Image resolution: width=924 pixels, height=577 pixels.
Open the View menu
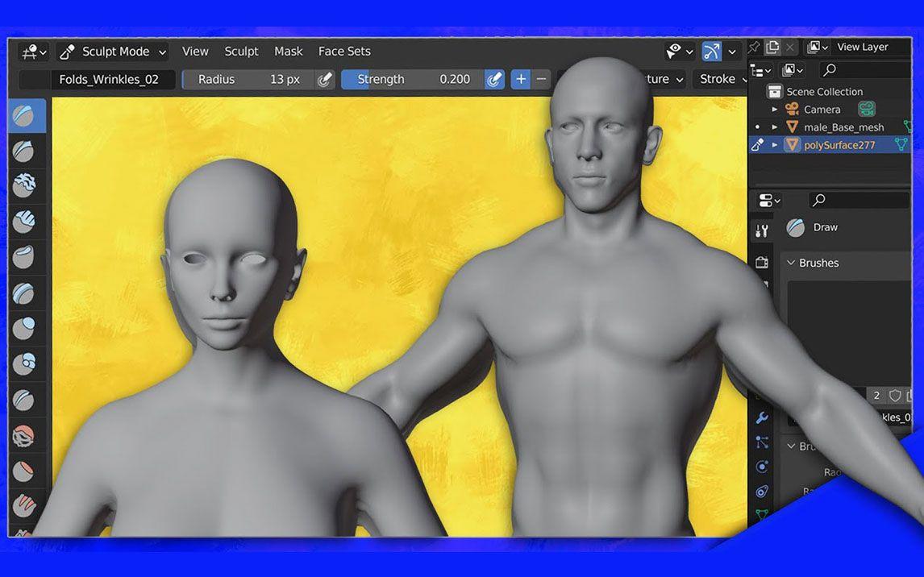point(195,52)
